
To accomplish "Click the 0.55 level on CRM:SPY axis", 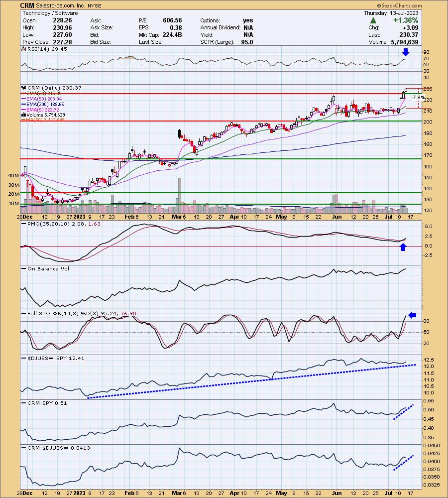I will pos(429,401).
